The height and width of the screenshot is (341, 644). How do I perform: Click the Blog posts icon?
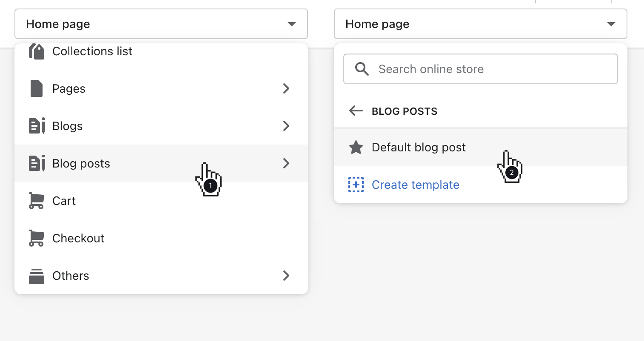tap(36, 163)
